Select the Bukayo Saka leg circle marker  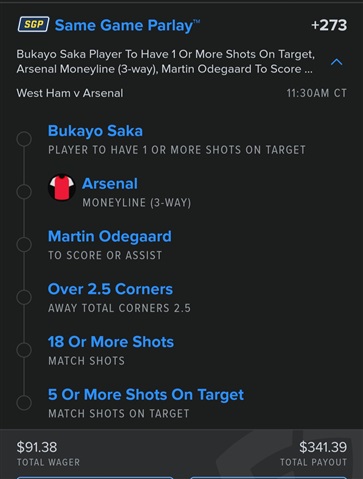pos(24,139)
